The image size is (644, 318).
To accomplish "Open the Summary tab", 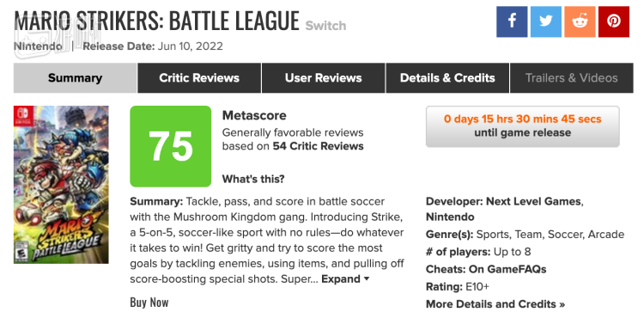I will click(x=76, y=78).
